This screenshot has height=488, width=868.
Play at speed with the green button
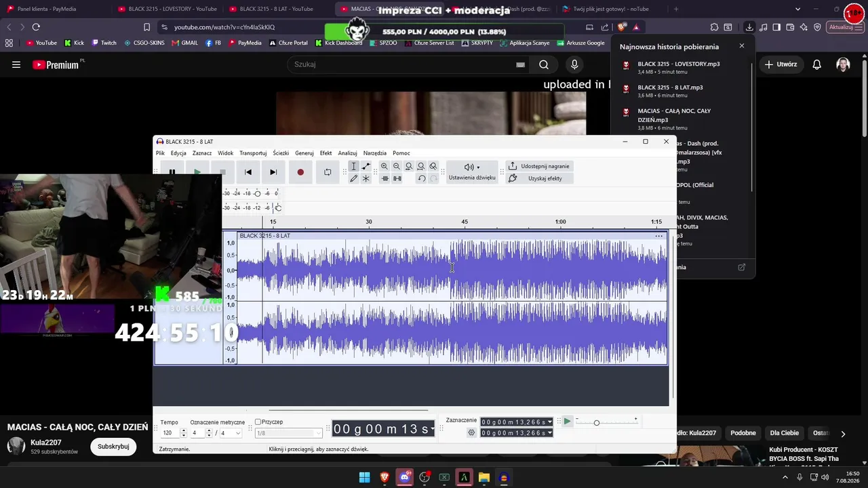point(568,422)
